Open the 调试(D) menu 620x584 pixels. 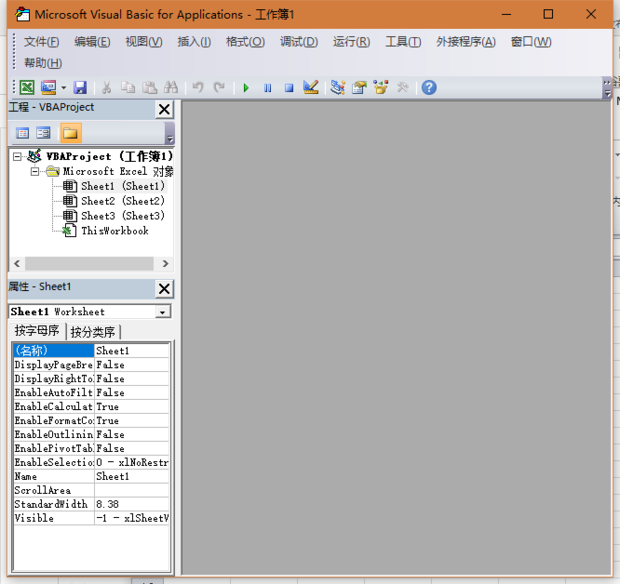click(298, 42)
